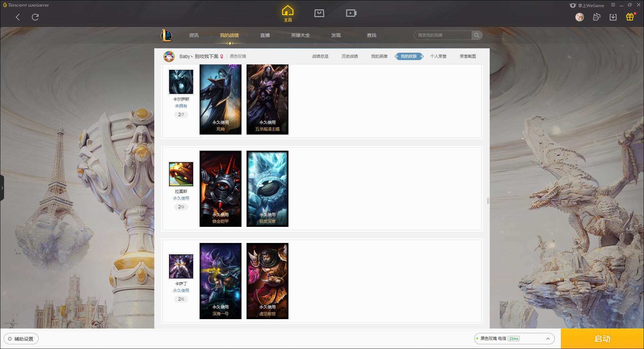Viewport: 644px width, 349px height.
Task: Open the 主页 home icon
Action: [287, 14]
